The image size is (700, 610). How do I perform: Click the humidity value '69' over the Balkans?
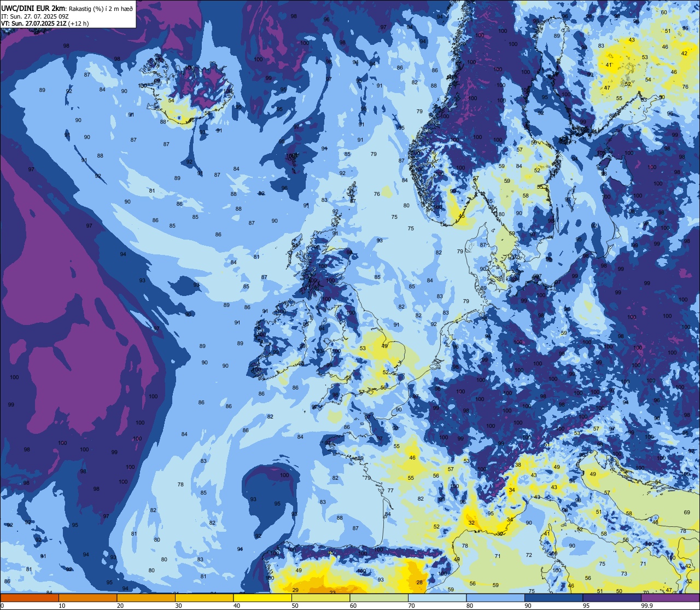pyautogui.click(x=687, y=513)
